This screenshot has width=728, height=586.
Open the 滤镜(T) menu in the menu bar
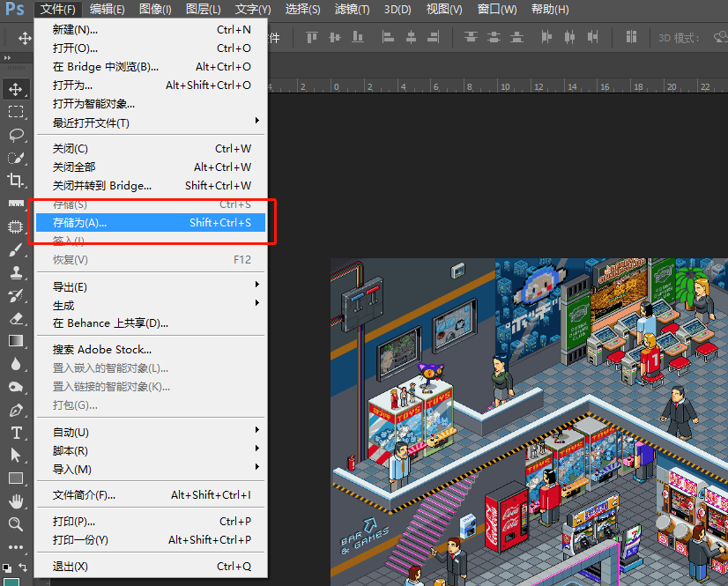[x=353, y=10]
